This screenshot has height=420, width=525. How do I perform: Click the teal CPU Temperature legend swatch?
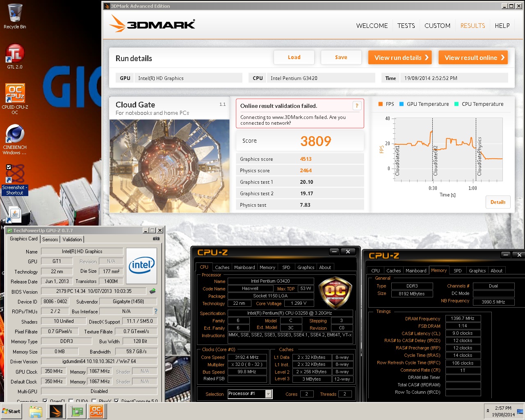457,104
